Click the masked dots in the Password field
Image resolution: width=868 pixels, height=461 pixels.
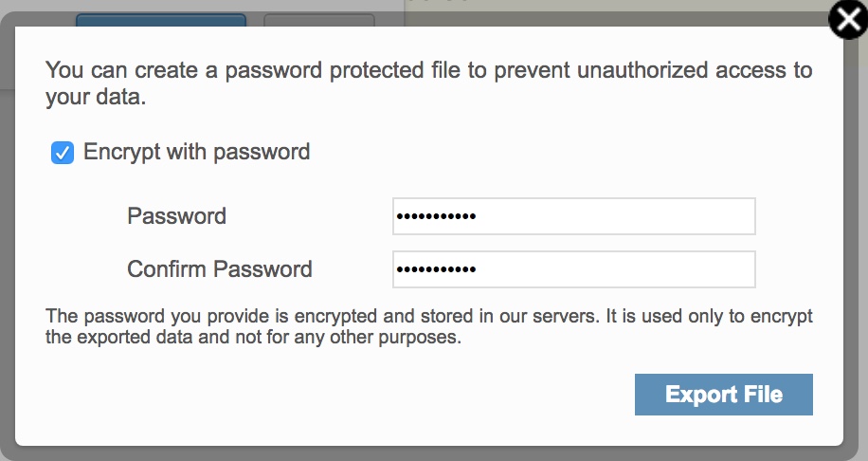click(x=435, y=216)
